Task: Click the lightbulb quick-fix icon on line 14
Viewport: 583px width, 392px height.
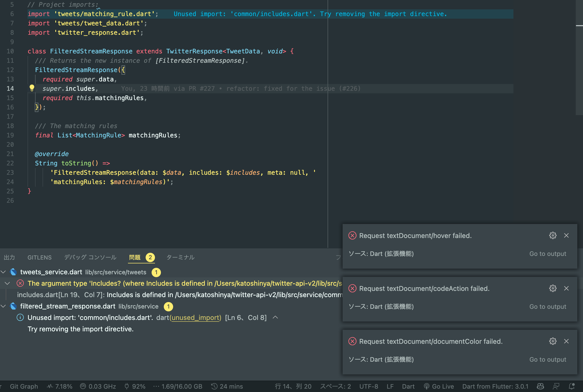Action: coord(32,88)
